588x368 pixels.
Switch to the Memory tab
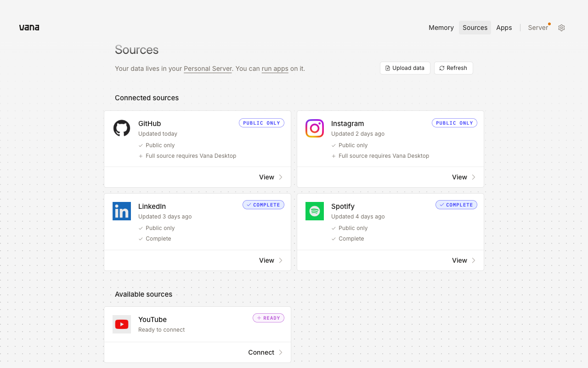click(x=441, y=28)
